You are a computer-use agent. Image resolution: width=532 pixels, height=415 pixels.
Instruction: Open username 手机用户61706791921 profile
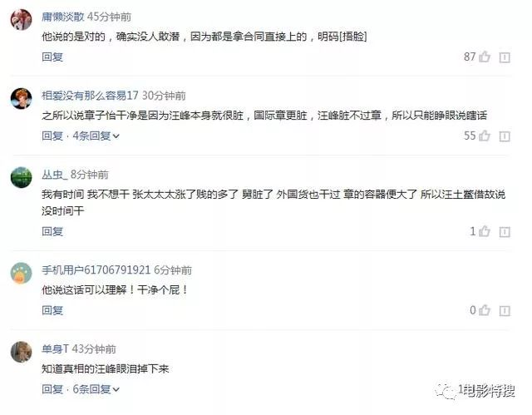(96, 270)
